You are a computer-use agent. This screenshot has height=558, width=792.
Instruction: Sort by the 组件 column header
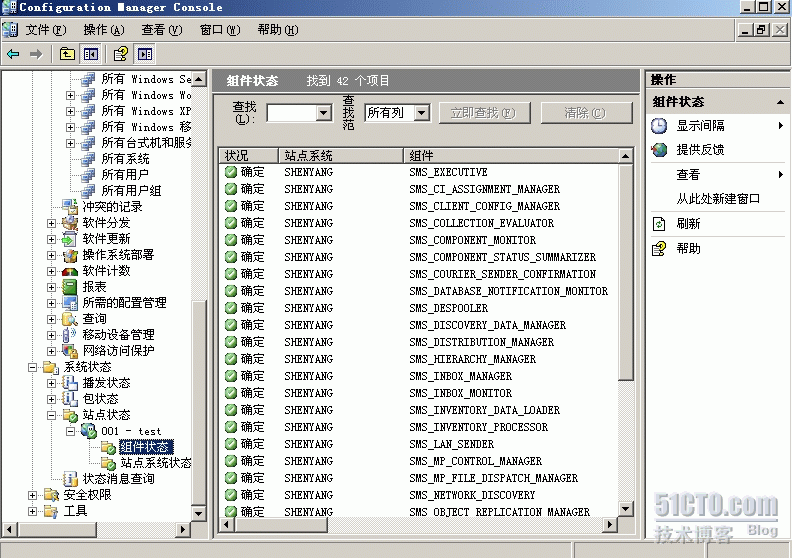[511, 156]
